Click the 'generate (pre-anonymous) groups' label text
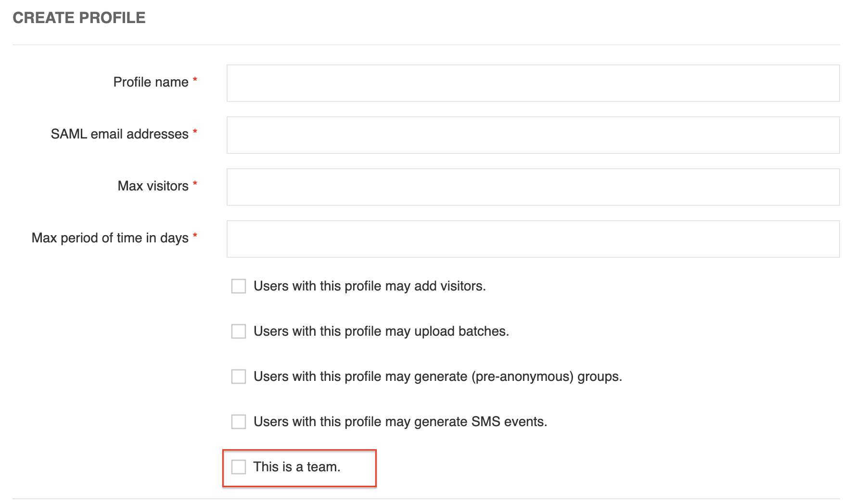866x504 pixels. (438, 377)
